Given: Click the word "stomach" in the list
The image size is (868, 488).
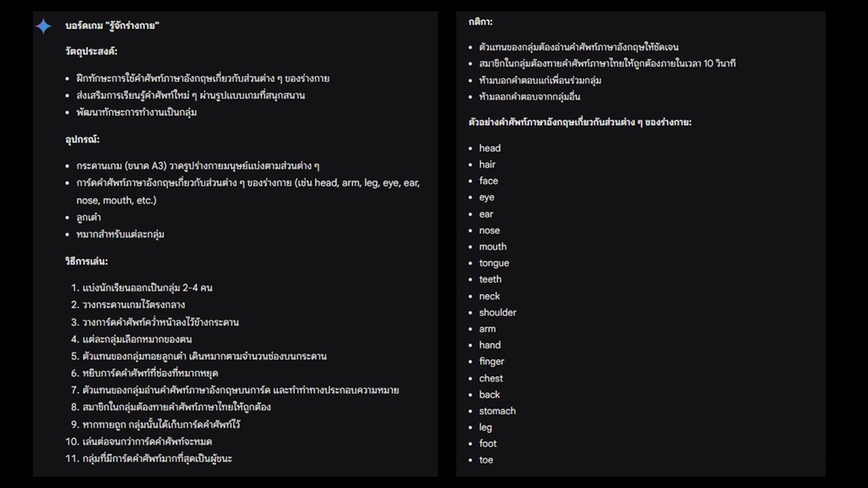Looking at the screenshot, I should [498, 411].
